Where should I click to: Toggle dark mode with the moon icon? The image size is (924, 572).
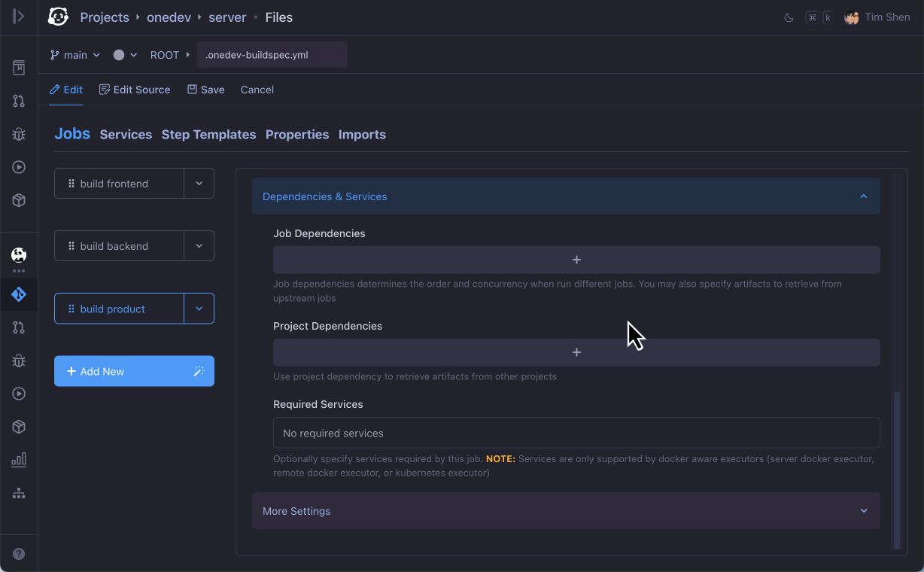(x=789, y=17)
